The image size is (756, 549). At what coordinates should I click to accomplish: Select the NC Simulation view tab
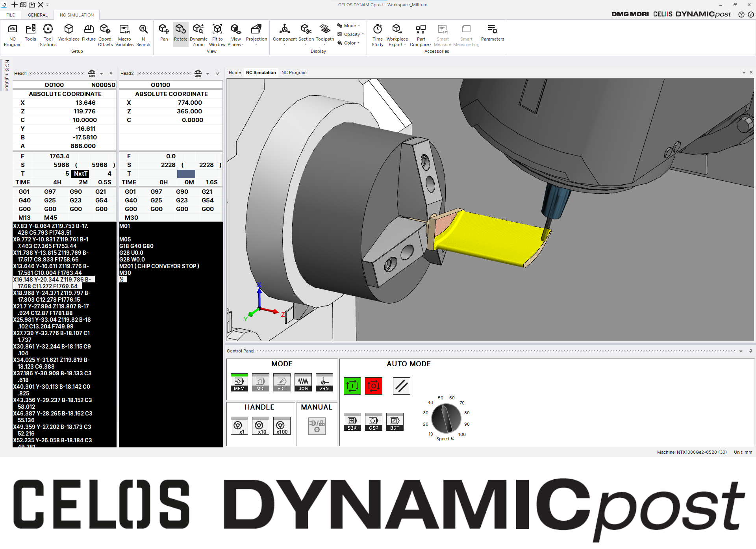click(x=261, y=72)
